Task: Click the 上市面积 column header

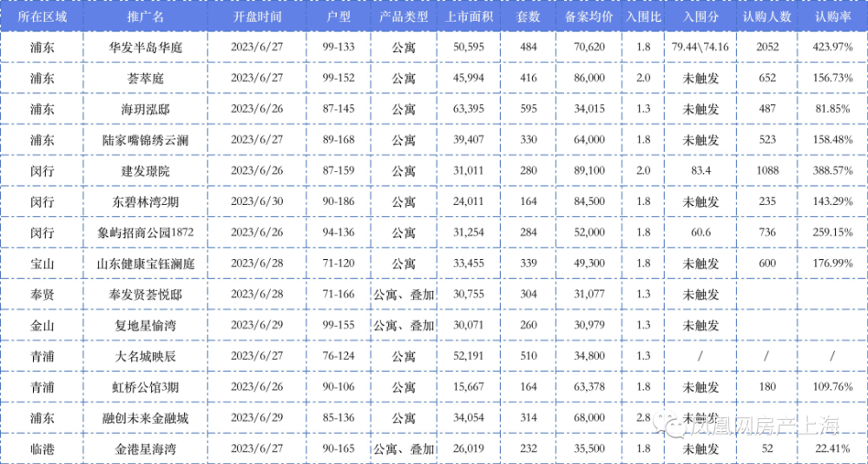Action: pyautogui.click(x=469, y=17)
